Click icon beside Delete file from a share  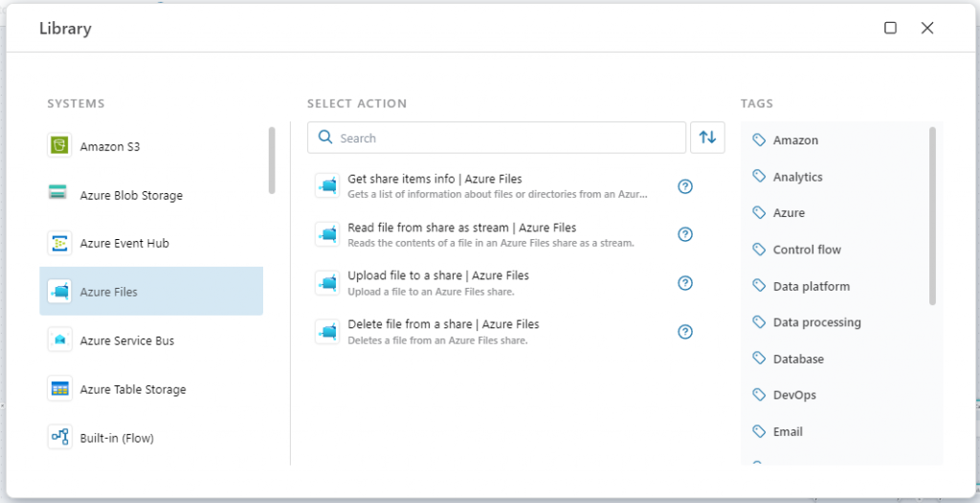(x=327, y=332)
